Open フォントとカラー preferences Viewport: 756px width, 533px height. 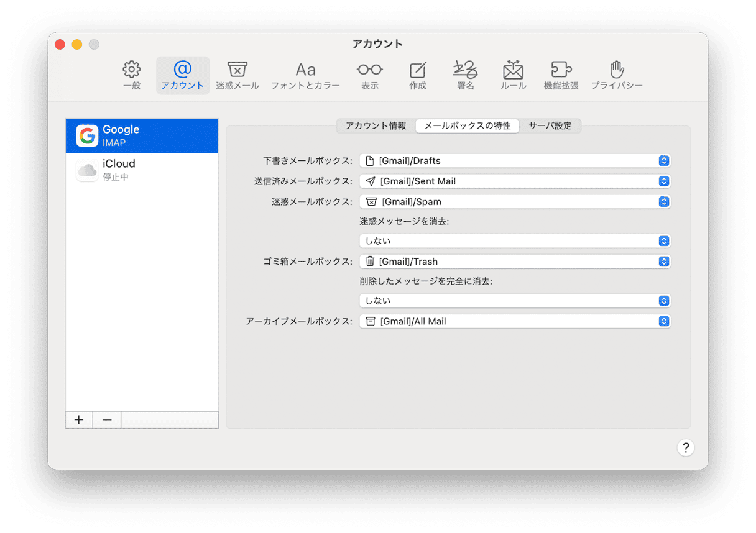305,76
